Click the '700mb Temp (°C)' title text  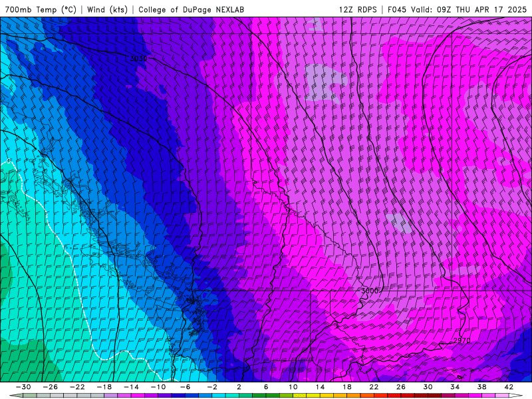(41, 9)
